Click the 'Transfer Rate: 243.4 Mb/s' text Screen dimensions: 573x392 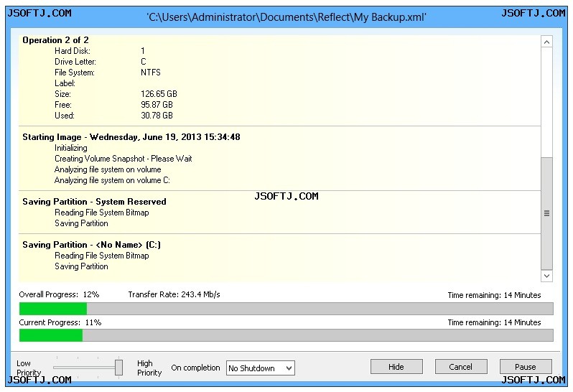(174, 294)
